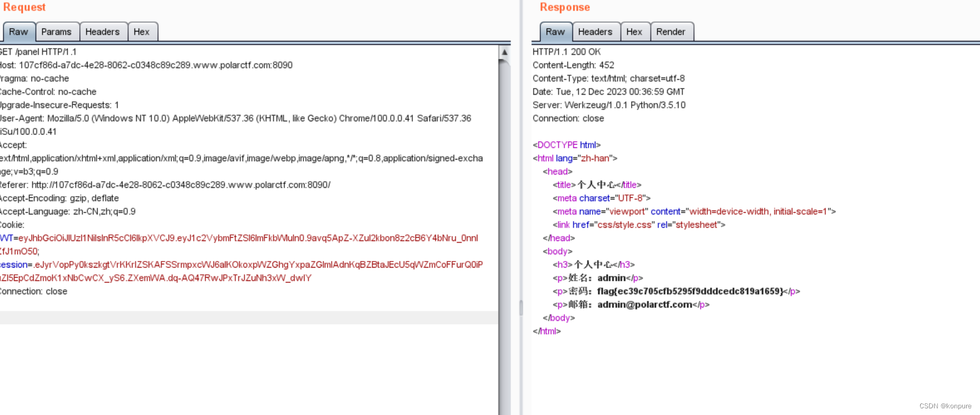Image resolution: width=980 pixels, height=415 pixels.
Task: Switch to the Request Raw tab
Action: click(18, 32)
